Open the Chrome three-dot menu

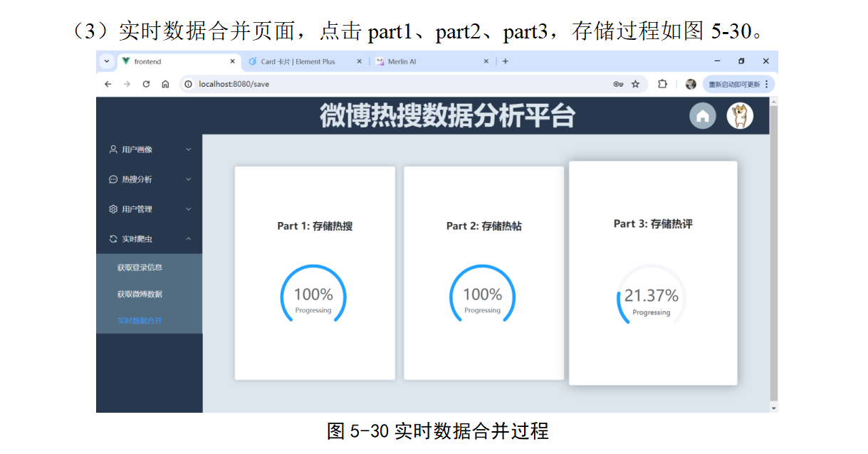(767, 84)
